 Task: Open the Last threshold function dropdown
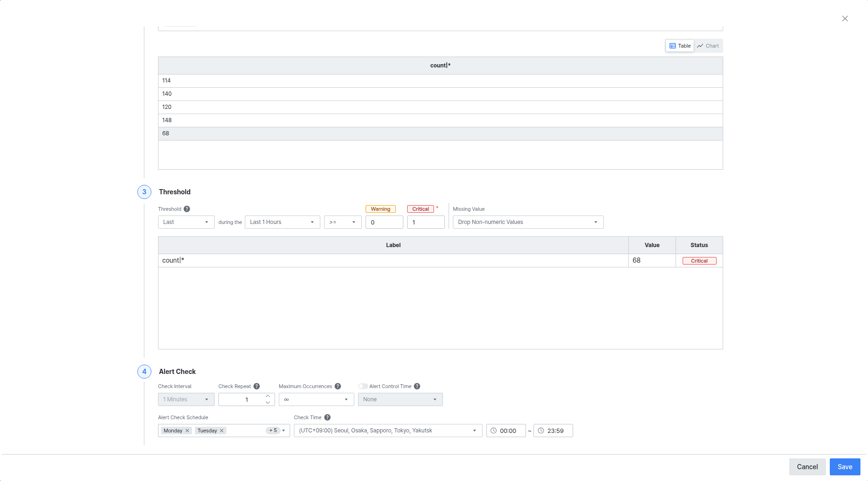coord(186,222)
